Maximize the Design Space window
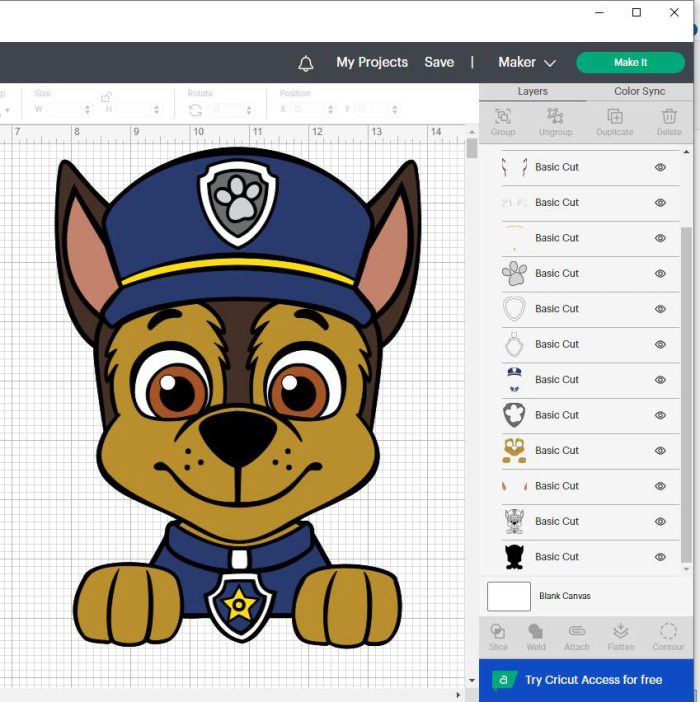The image size is (700, 702). [x=636, y=13]
